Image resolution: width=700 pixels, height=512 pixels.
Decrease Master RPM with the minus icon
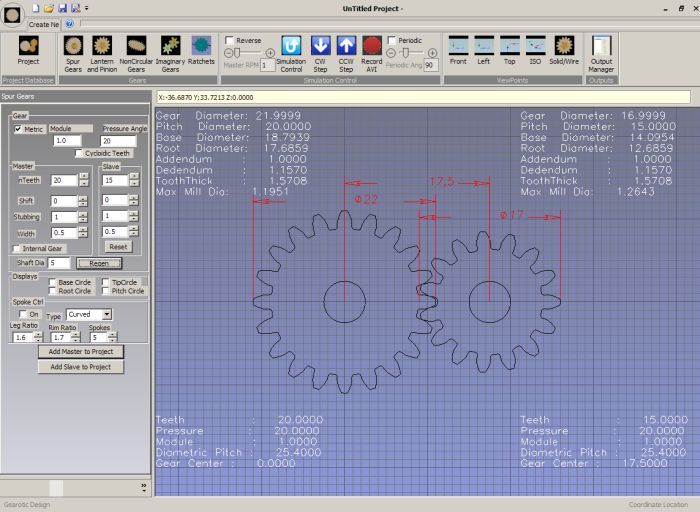tap(228, 53)
